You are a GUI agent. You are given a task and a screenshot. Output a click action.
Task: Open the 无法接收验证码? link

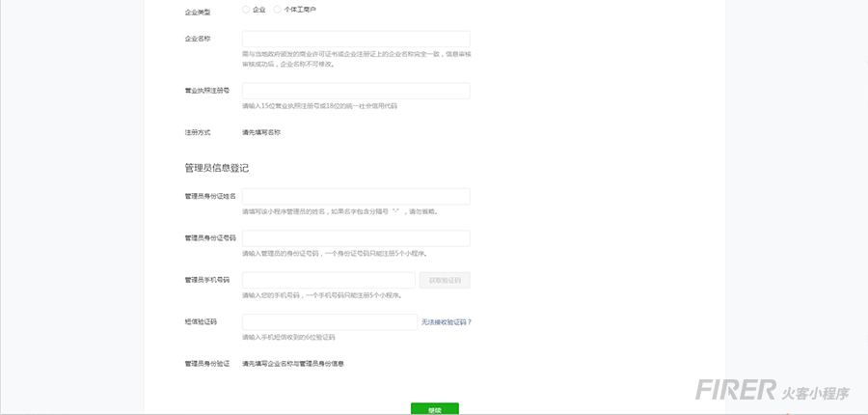[447, 322]
